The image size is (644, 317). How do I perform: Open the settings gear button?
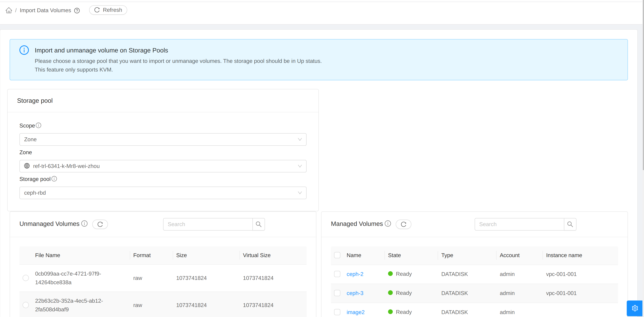tap(635, 308)
